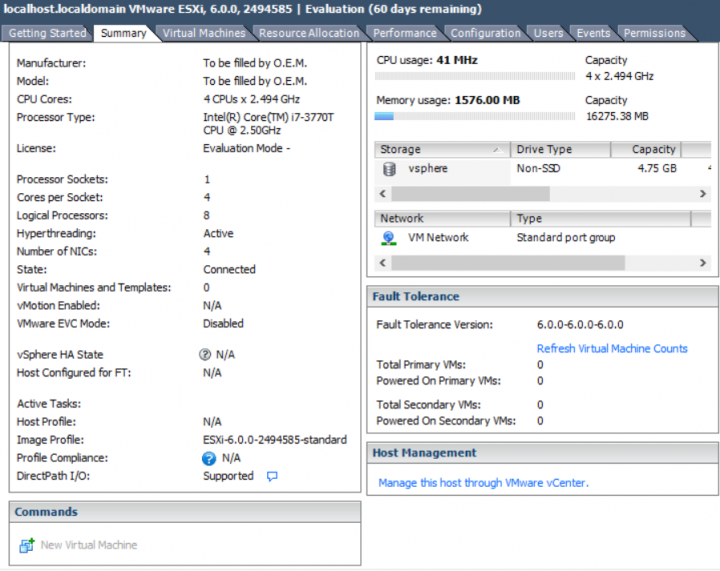
Task: Click the New Virtual Machine command
Action: pos(89,545)
